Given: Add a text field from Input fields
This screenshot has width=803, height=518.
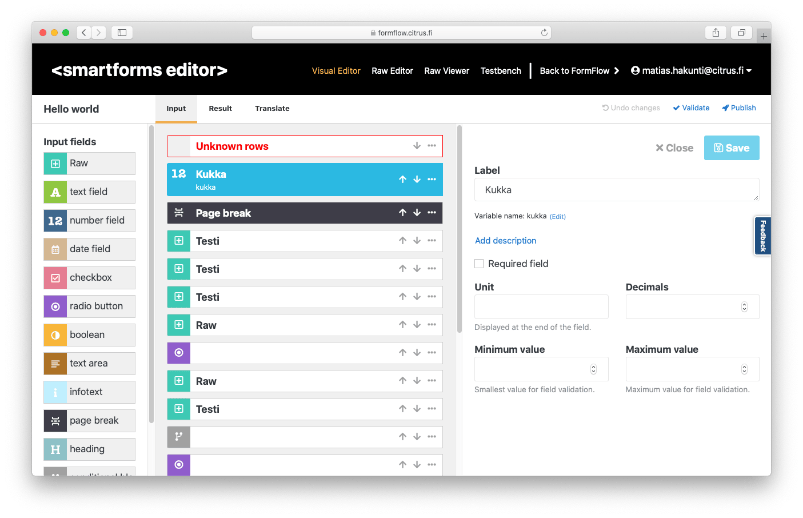Looking at the screenshot, I should (x=90, y=192).
